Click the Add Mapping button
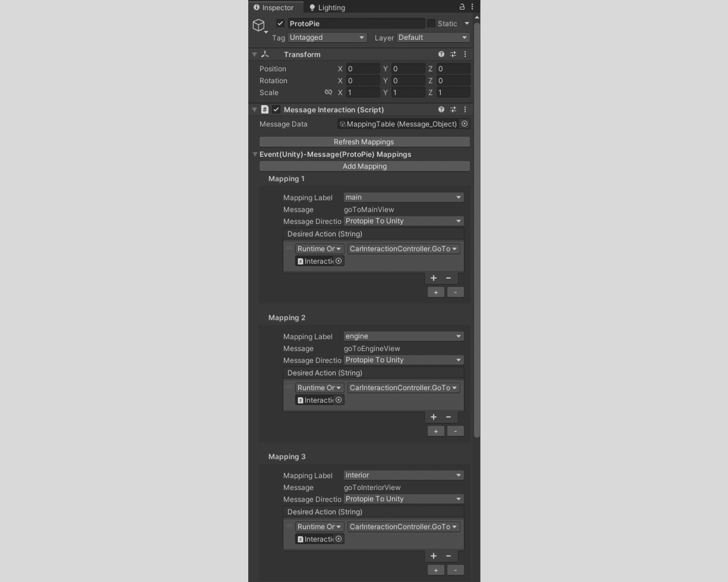 tap(364, 166)
